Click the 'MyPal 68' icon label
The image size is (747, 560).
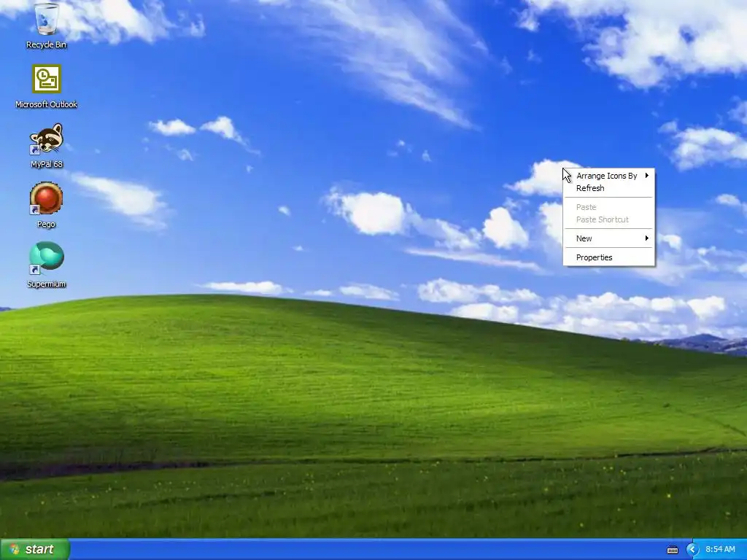46,164
